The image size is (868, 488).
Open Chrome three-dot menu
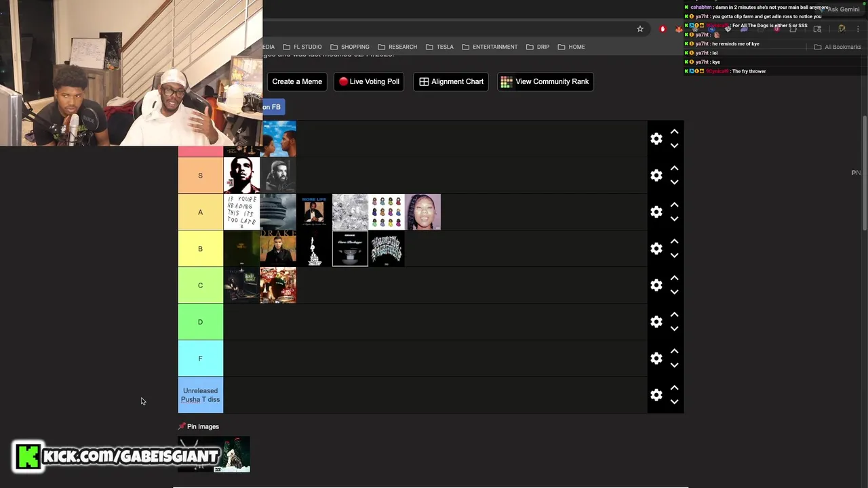(858, 29)
